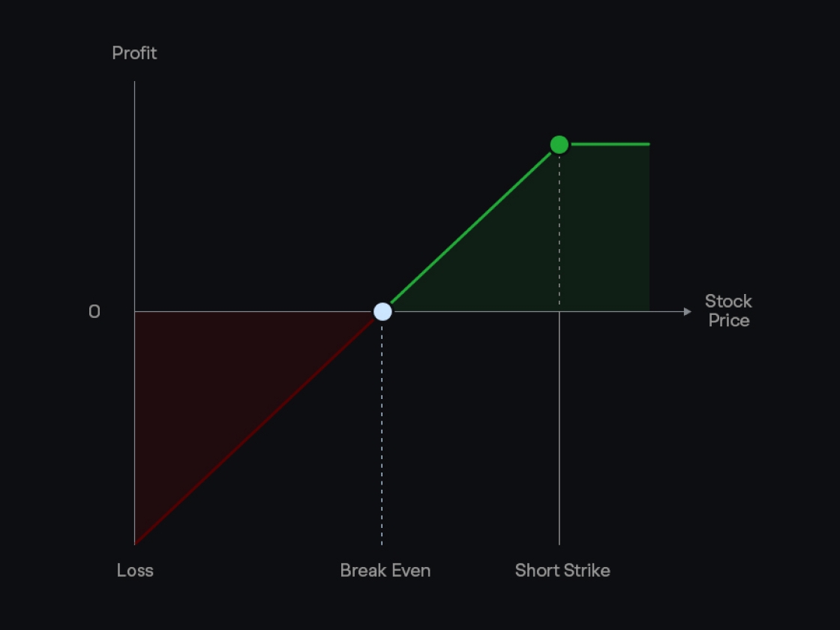840x630 pixels.
Task: Click the "Loss" label below the chart
Action: (x=135, y=571)
